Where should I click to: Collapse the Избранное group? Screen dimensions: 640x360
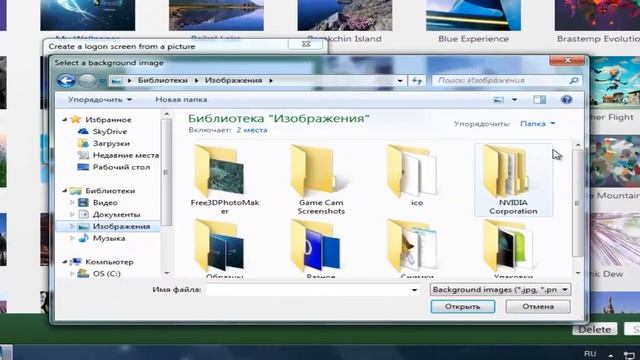point(64,120)
